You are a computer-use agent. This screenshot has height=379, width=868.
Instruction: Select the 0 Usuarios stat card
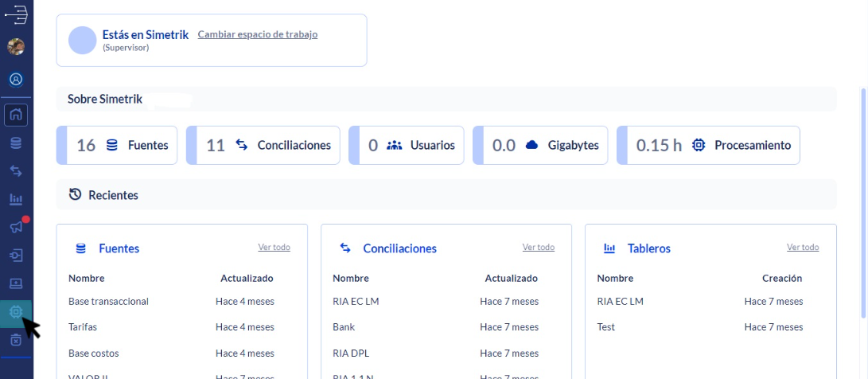(407, 145)
